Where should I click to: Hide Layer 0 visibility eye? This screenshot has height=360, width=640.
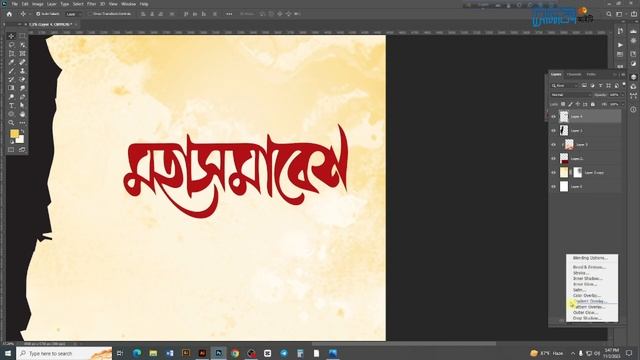553,187
